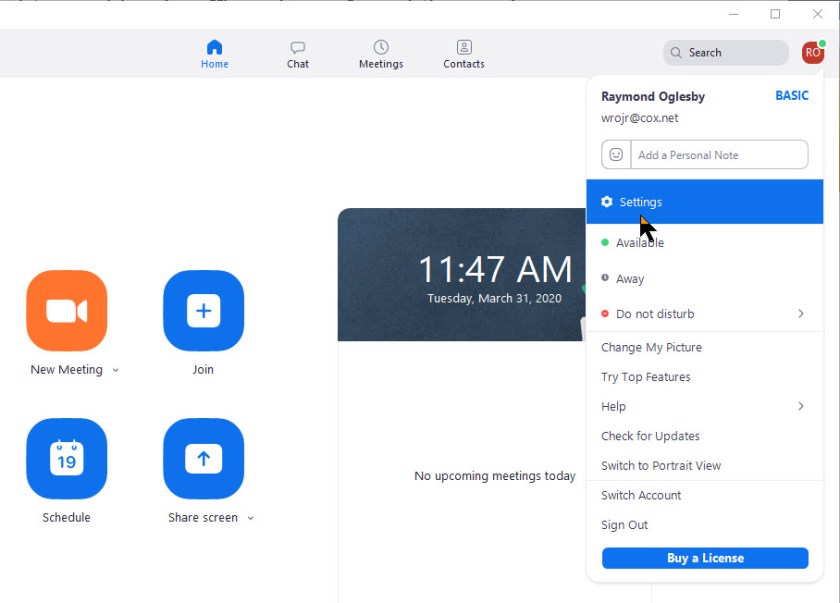Open Settings from the profile menu
840x603 pixels.
(x=640, y=202)
